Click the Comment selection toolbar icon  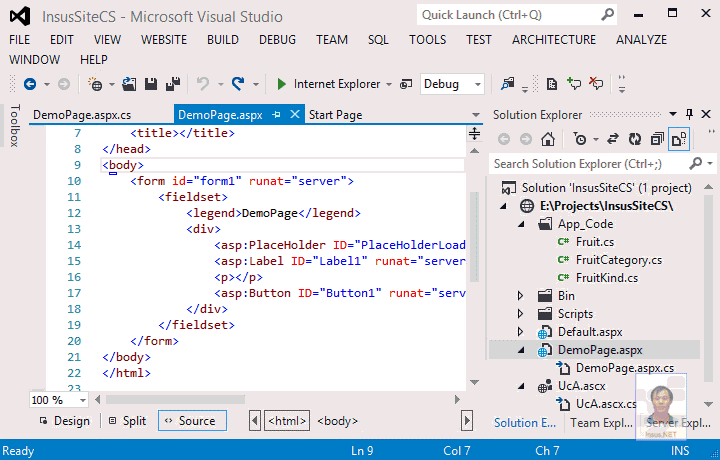click(574, 84)
